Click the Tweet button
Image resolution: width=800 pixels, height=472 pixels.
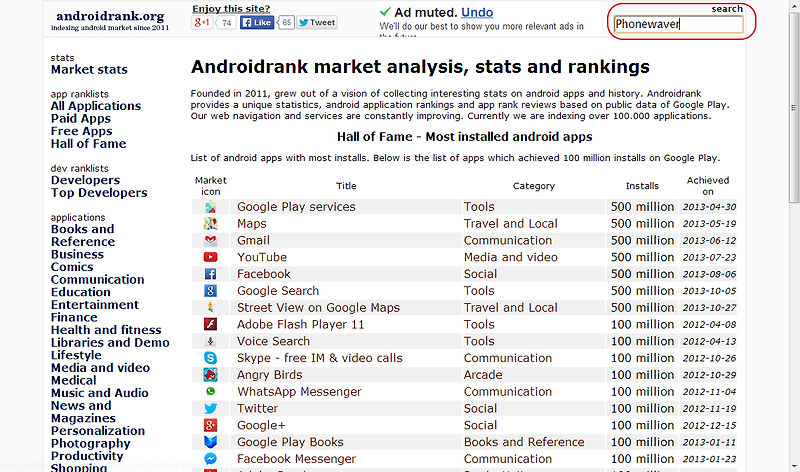[x=317, y=22]
